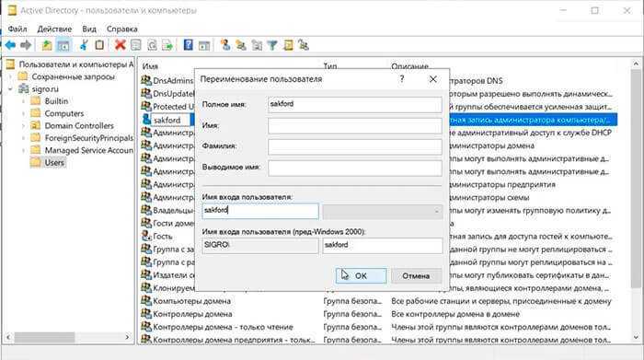Click the Полное имя input field

(x=355, y=104)
